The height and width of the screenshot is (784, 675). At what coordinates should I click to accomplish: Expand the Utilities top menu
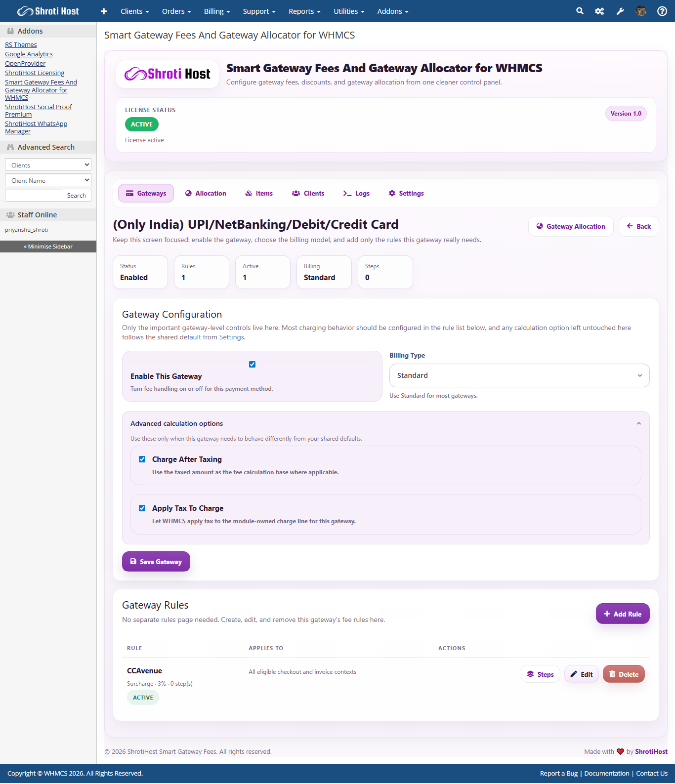click(349, 11)
